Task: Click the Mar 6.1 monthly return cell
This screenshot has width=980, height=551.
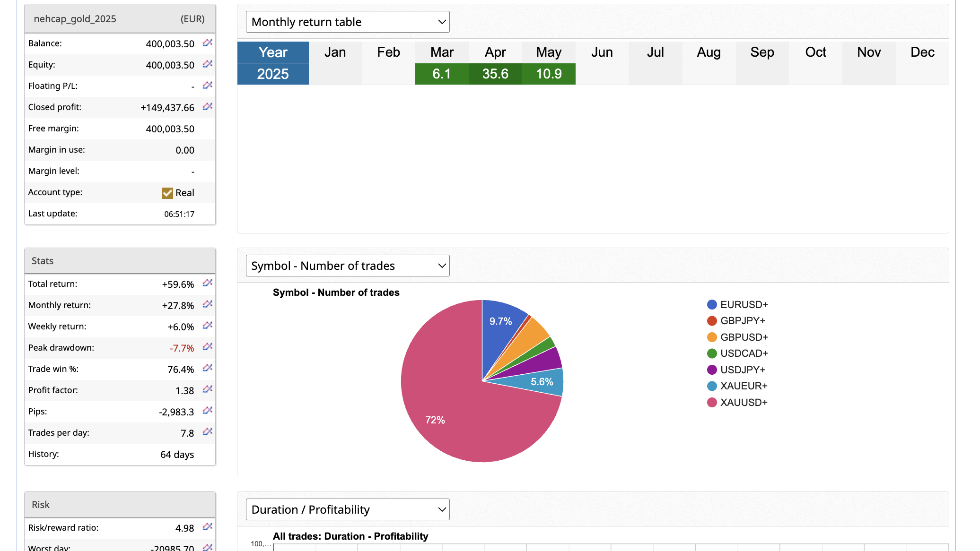Action: coord(442,74)
